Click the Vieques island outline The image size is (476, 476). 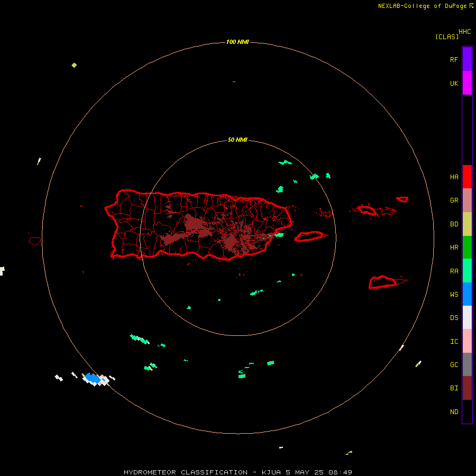point(309,236)
